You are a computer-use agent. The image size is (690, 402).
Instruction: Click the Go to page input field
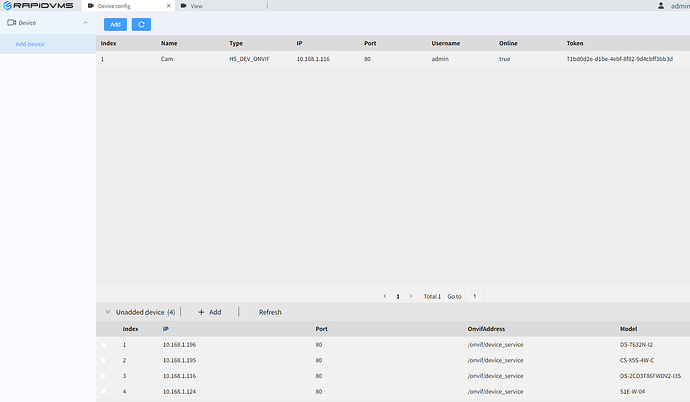click(475, 297)
